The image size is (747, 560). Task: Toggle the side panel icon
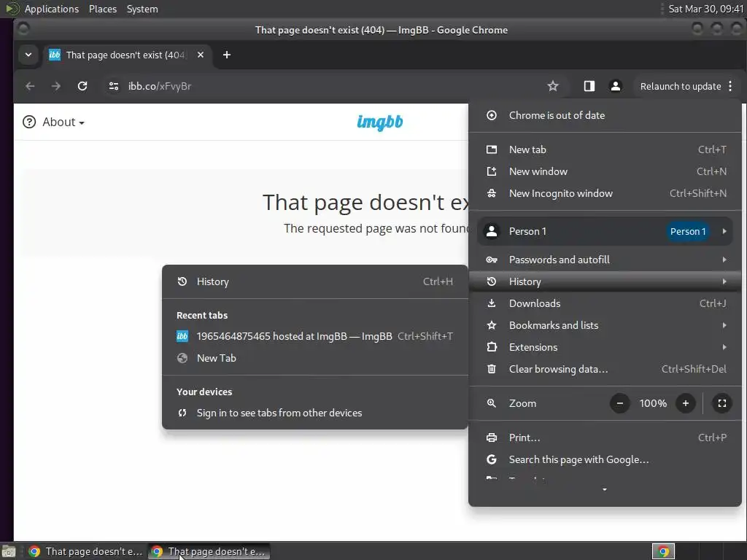[x=589, y=86]
